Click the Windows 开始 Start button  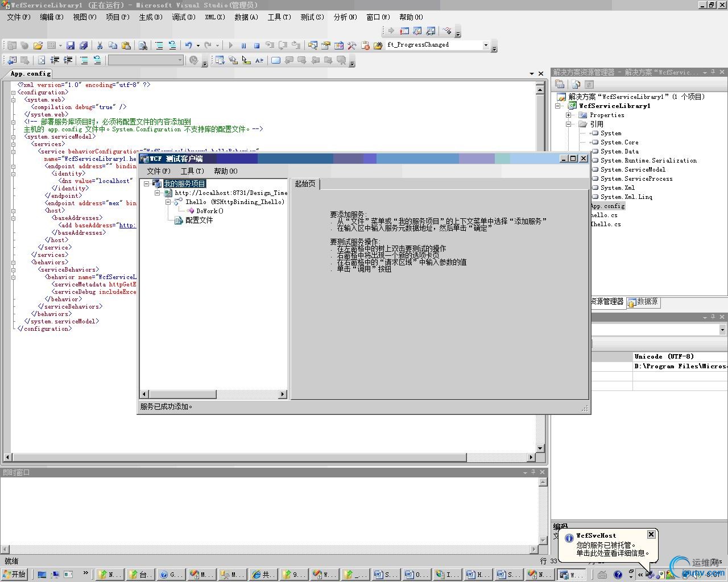(x=14, y=575)
